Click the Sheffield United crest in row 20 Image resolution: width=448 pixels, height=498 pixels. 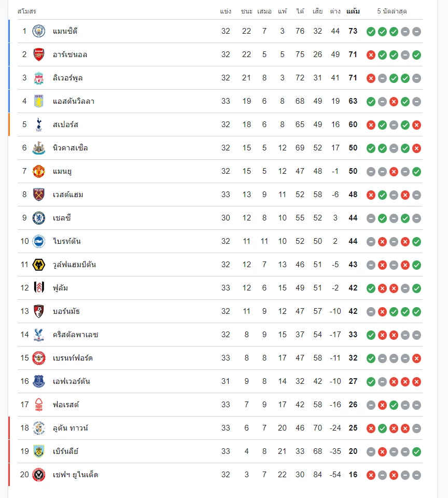click(x=39, y=475)
